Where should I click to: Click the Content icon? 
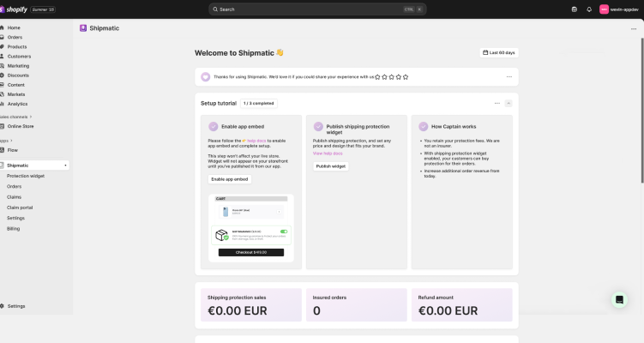[2, 85]
